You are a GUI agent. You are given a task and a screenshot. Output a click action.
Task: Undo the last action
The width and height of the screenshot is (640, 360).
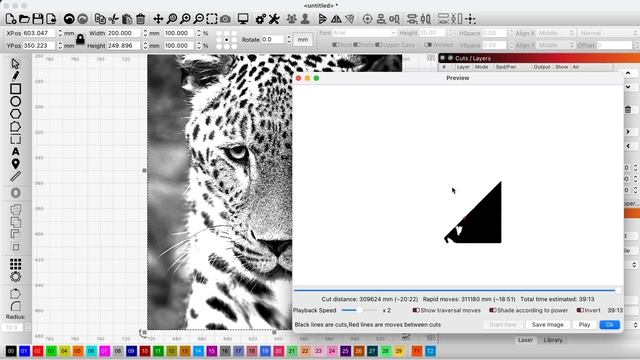click(69, 19)
